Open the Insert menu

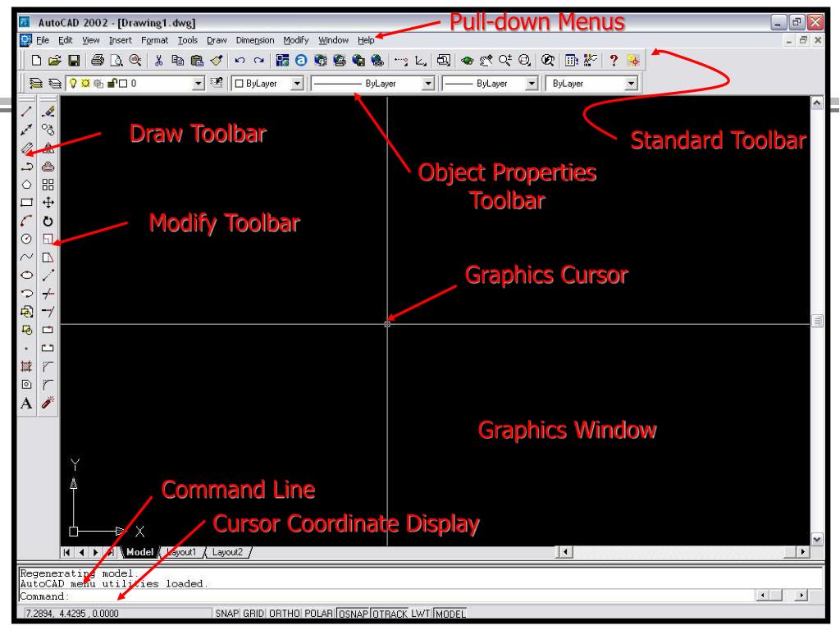(120, 40)
